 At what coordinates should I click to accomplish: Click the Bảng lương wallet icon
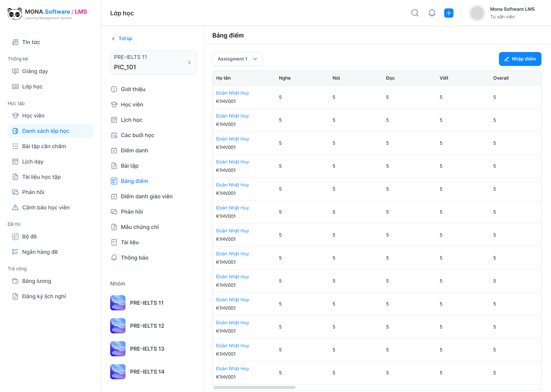[x=15, y=281]
